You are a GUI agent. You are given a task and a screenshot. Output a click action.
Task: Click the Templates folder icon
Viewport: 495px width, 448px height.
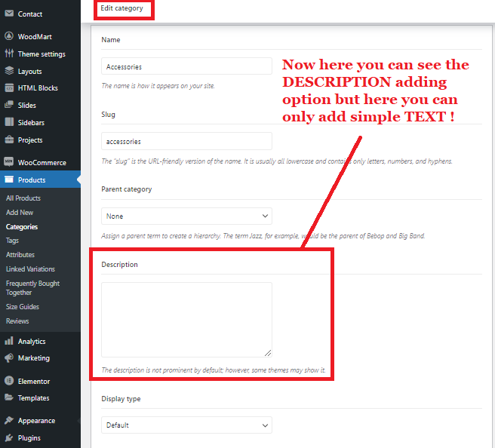tap(9, 397)
